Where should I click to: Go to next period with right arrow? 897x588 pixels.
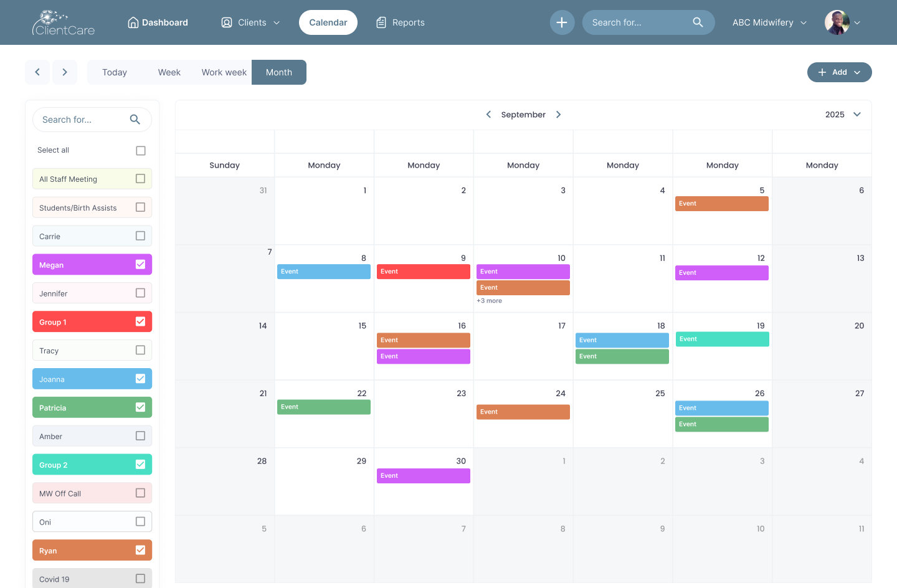point(65,72)
